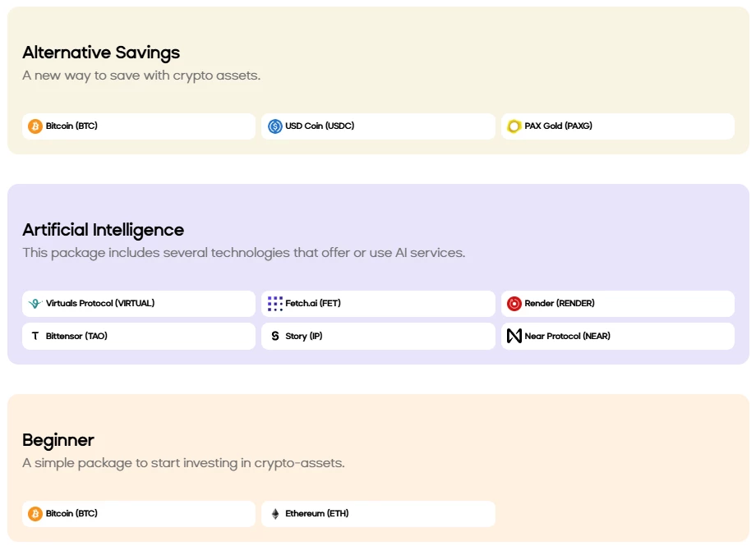
Task: Click the red Render logo icon
Action: point(514,304)
